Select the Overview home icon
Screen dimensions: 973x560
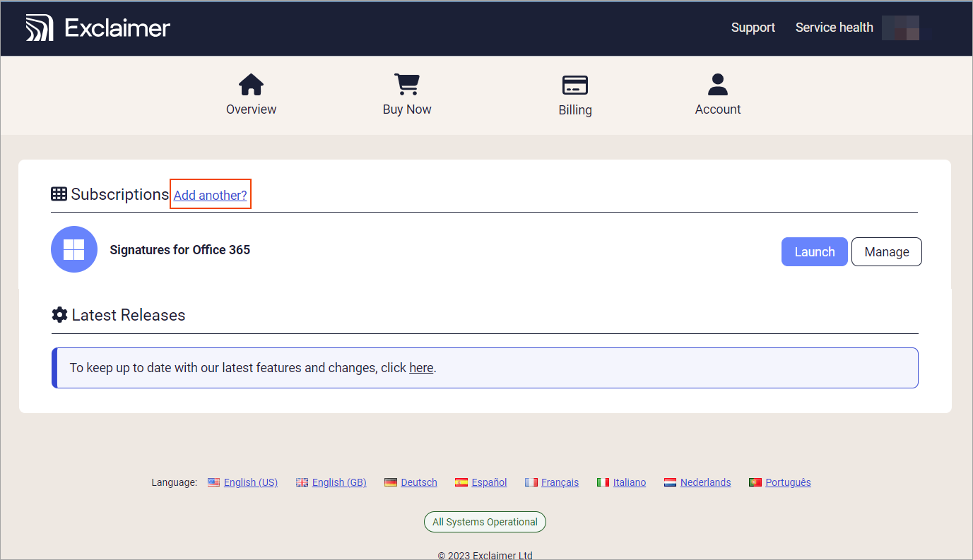[251, 84]
